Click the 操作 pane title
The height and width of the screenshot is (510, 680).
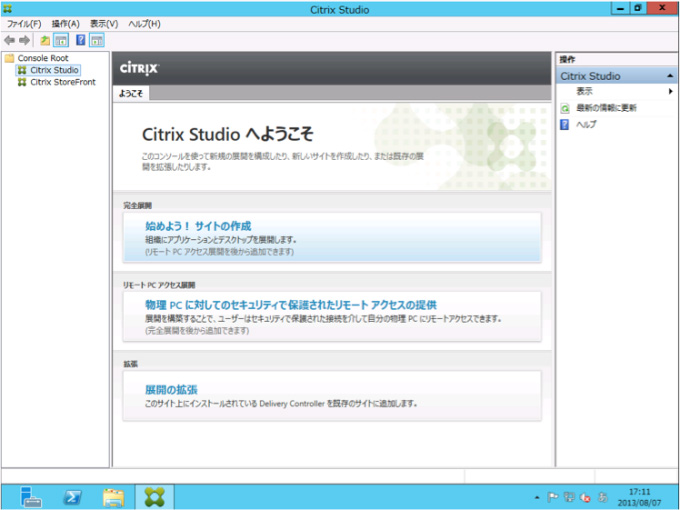click(x=567, y=59)
